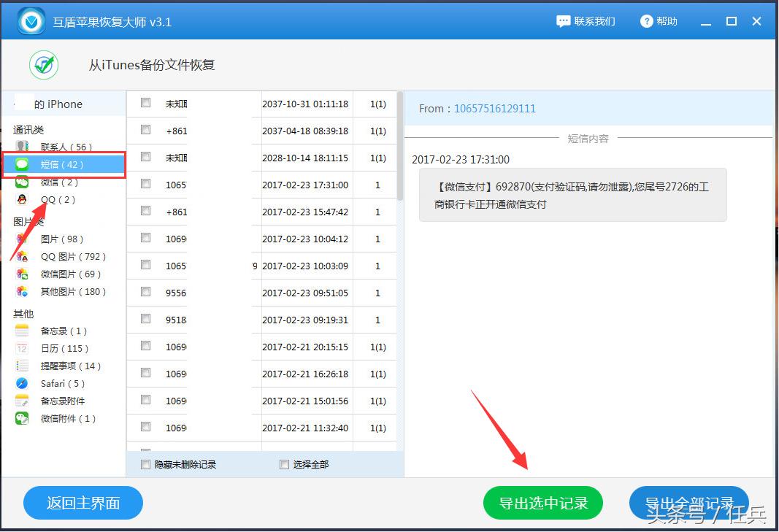Open the 帮助 help menu
Viewport: 779px width, 532px height.
coord(659,21)
